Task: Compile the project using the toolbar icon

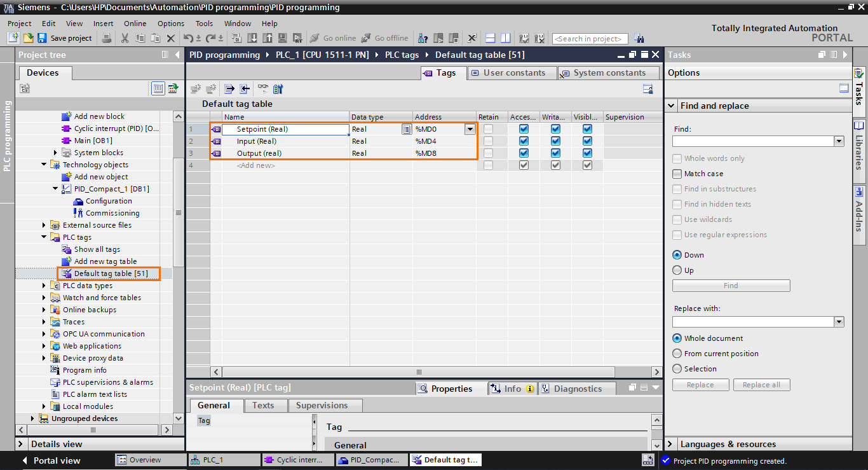Action: pos(236,38)
